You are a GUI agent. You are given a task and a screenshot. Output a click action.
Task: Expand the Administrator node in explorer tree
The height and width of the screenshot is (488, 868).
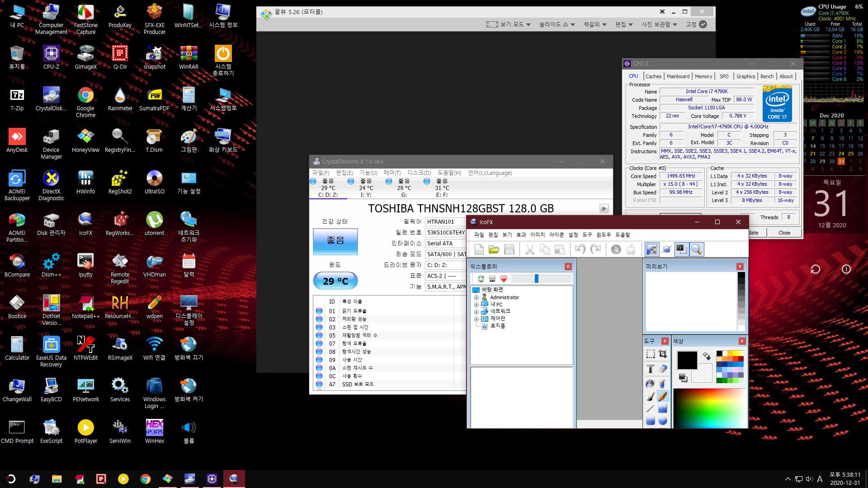476,297
